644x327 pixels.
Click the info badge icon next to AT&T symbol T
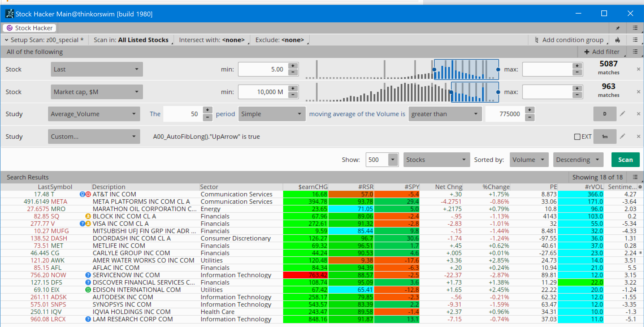82,194
